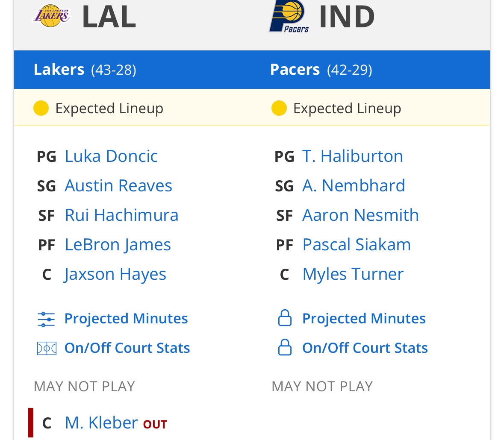The height and width of the screenshot is (440, 504).
Task: Click the Pacers on/off court lock icon
Action: tap(285, 348)
